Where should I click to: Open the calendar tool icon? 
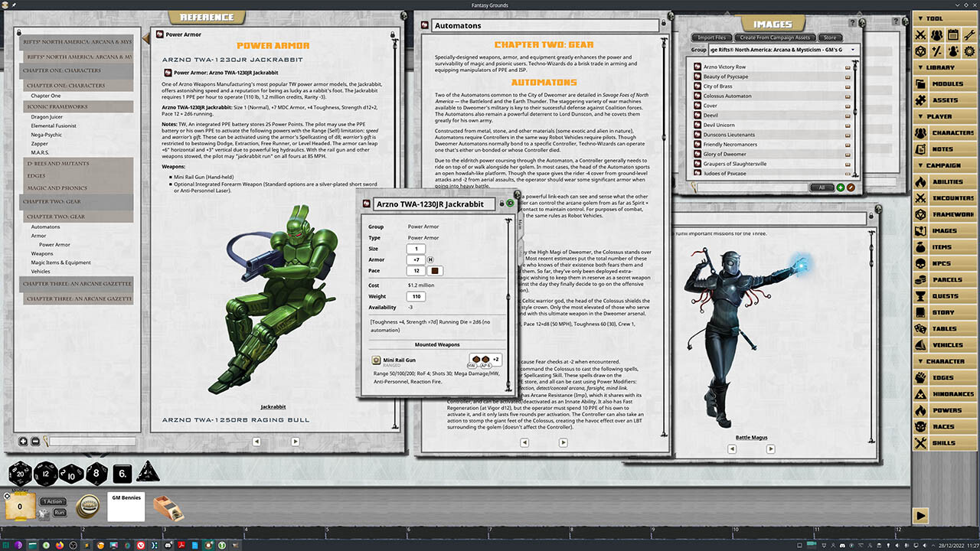point(952,34)
